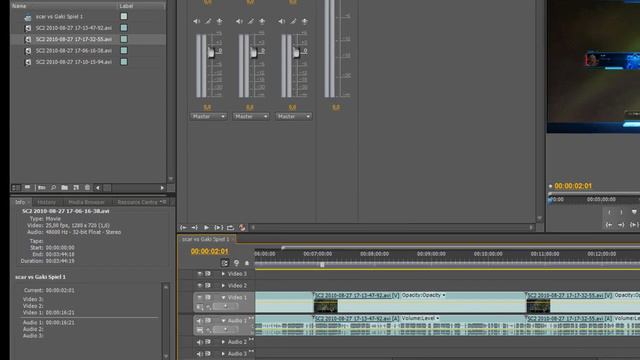Expand the Audio 3 track
This screenshot has height=360, width=640.
[223, 354]
